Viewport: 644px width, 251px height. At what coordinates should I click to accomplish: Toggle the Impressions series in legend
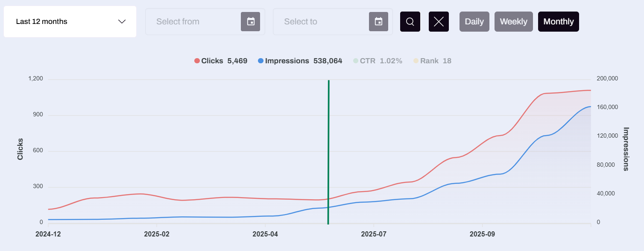click(287, 61)
